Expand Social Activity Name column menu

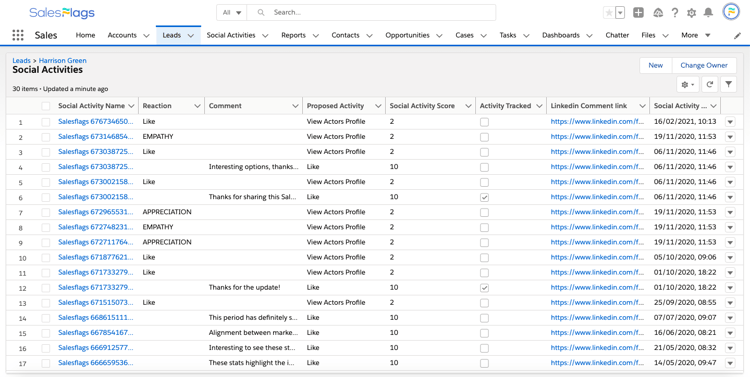click(132, 106)
